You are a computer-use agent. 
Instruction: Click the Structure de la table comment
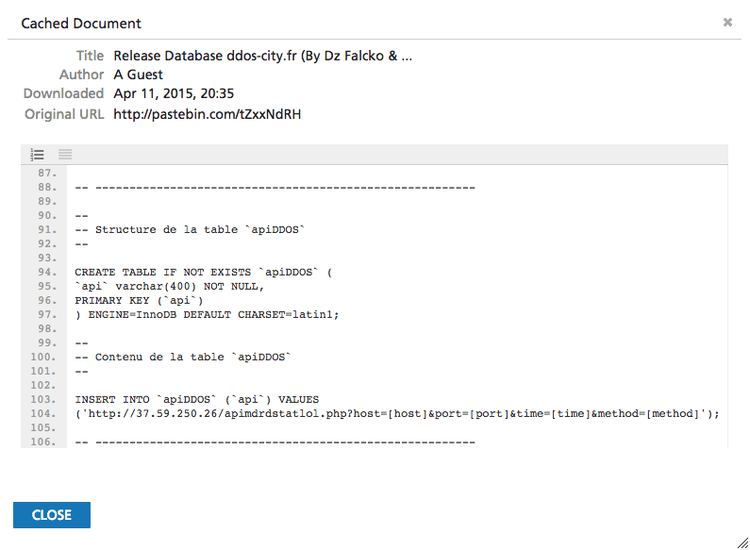tap(188, 229)
